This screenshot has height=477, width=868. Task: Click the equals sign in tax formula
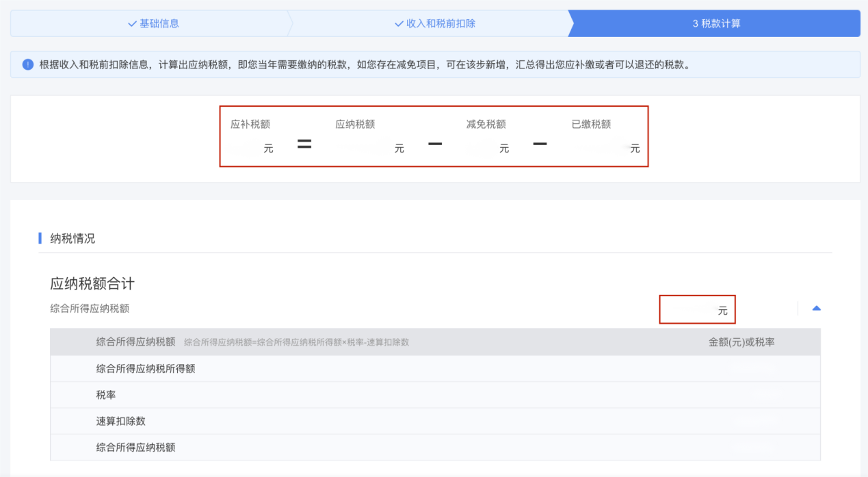[x=304, y=144]
